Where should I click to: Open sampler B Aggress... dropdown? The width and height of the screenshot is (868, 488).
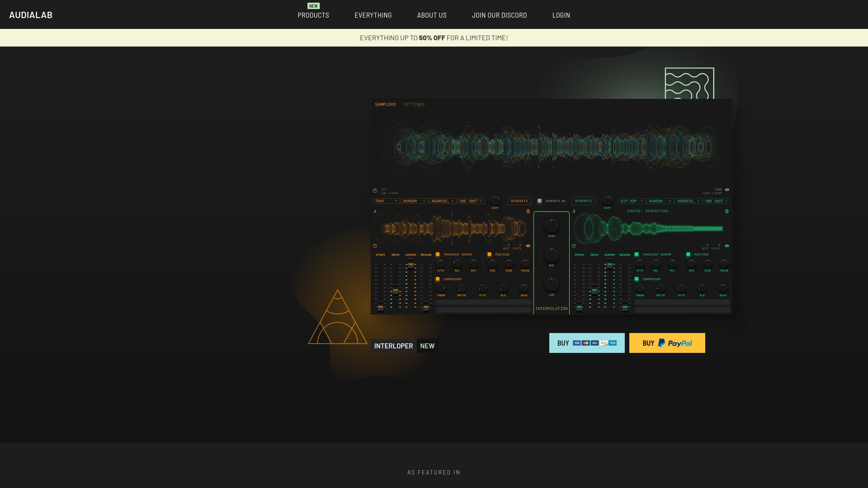click(x=688, y=201)
